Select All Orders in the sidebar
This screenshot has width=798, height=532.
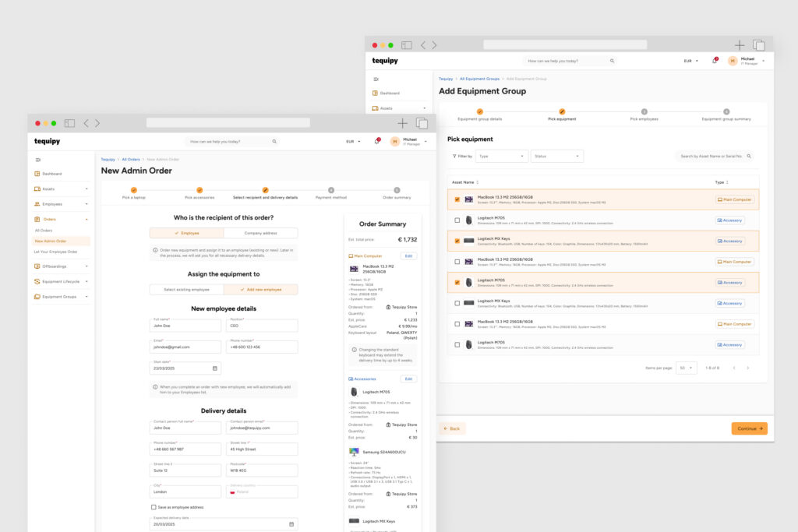point(44,231)
